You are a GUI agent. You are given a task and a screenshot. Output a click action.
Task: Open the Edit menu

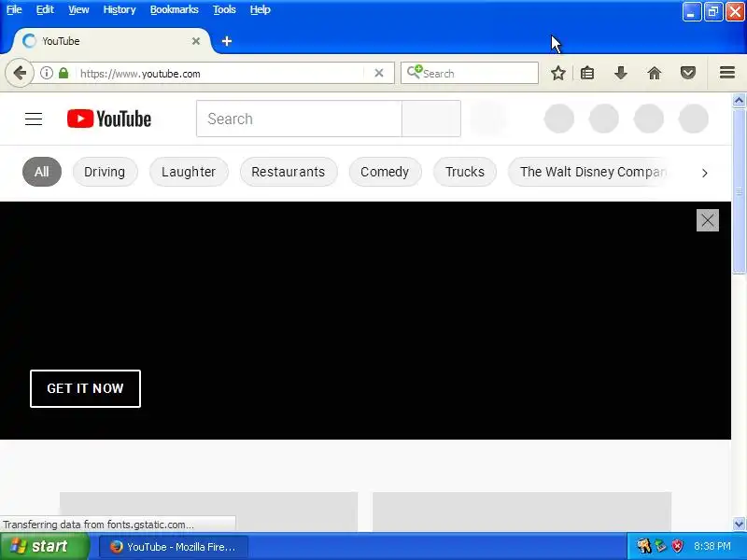pos(45,9)
